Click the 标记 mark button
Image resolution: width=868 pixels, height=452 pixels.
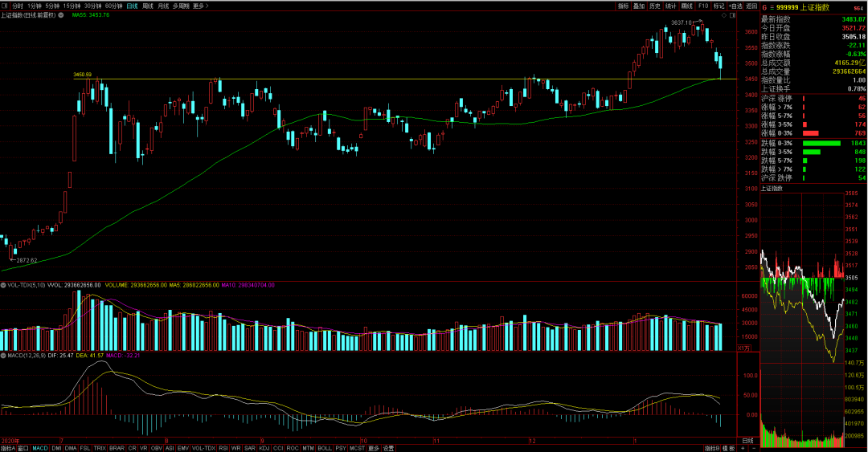(719, 6)
